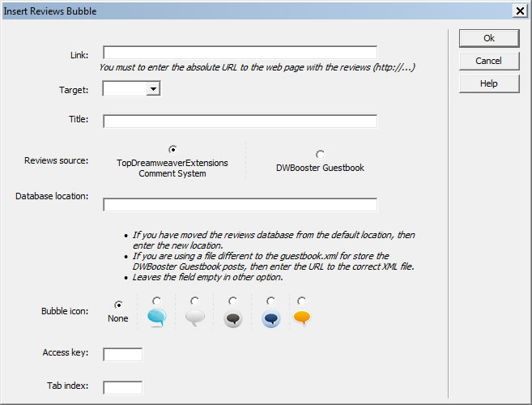
Task: Choose the None bubble icon option
Action: pos(118,305)
